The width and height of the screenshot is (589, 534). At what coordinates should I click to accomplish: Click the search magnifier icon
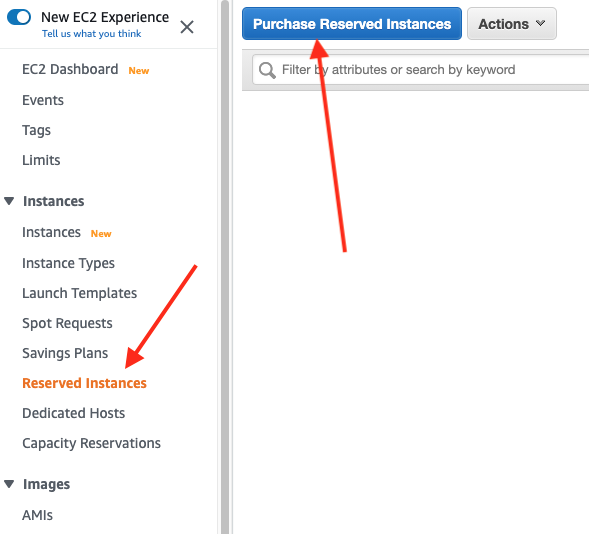click(x=267, y=70)
